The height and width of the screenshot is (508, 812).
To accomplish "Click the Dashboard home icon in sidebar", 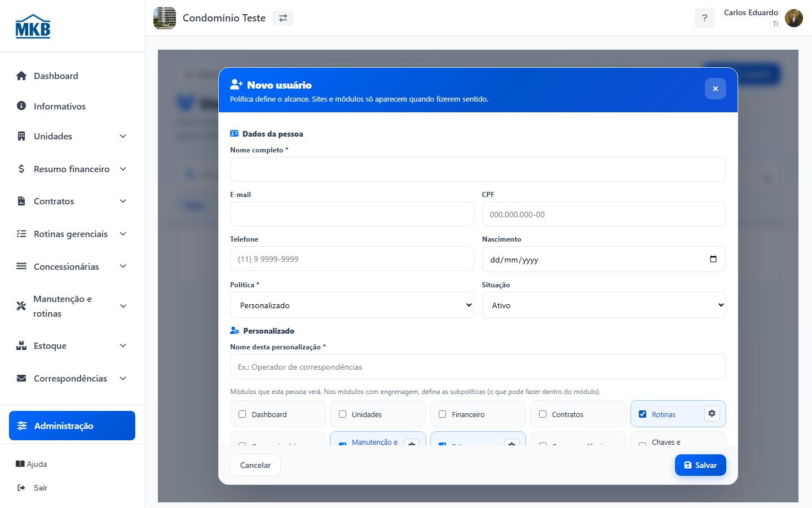I will [x=21, y=76].
